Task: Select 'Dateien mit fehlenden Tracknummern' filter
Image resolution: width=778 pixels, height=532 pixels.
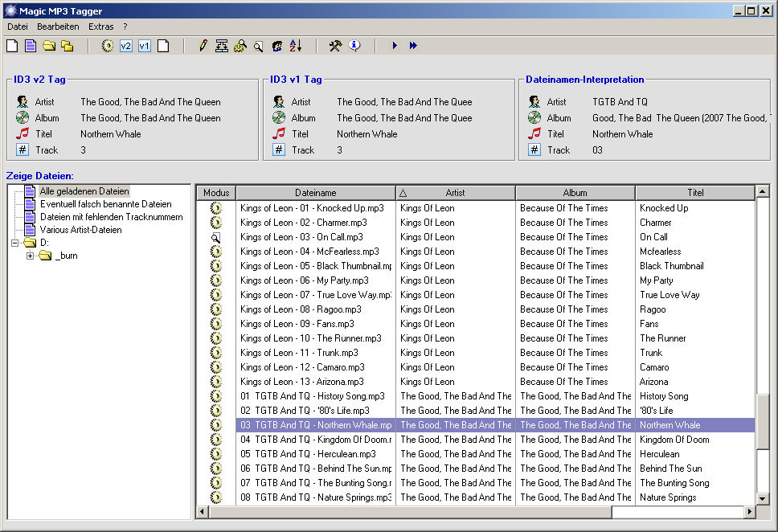Action: (111, 217)
